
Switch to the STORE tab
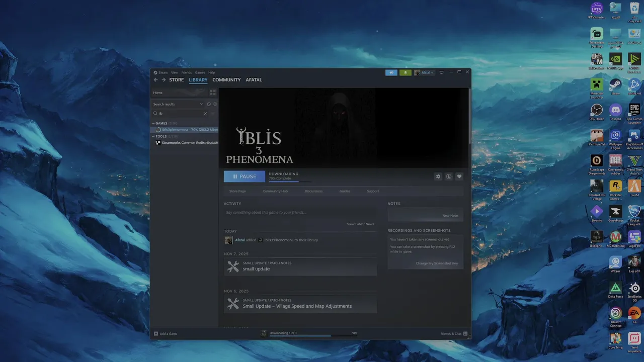click(x=177, y=80)
